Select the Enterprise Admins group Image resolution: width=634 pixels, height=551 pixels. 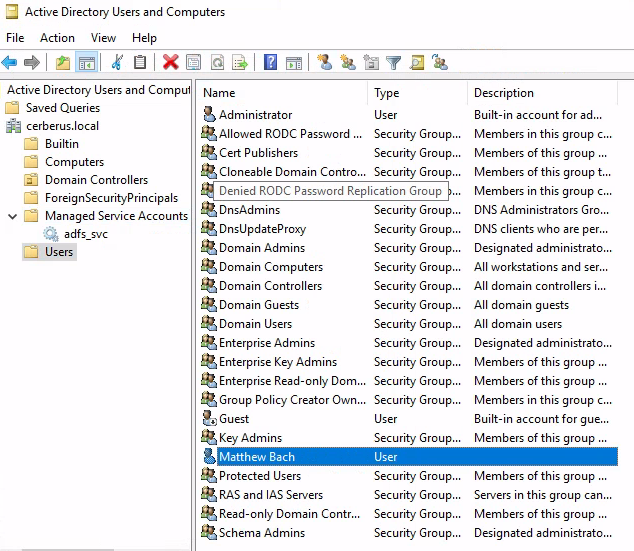pos(267,343)
